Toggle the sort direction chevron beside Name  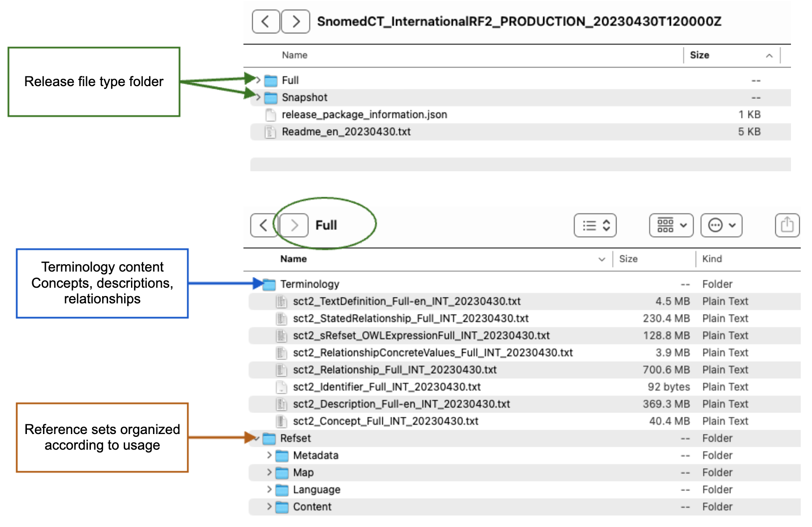602,259
